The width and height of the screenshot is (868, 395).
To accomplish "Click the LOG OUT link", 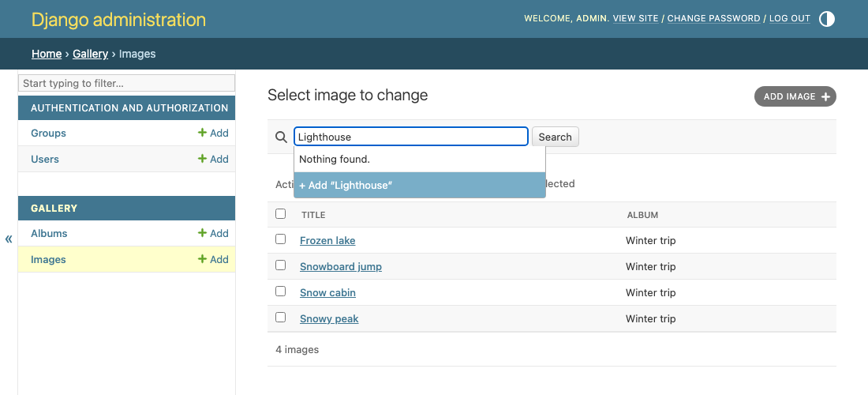I will pos(789,18).
